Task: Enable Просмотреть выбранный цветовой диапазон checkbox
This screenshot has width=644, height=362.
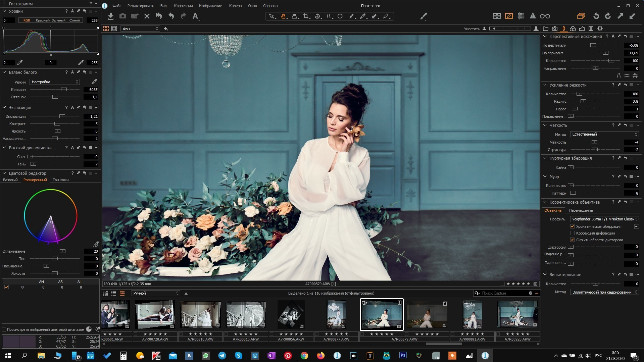Action: pos(4,329)
